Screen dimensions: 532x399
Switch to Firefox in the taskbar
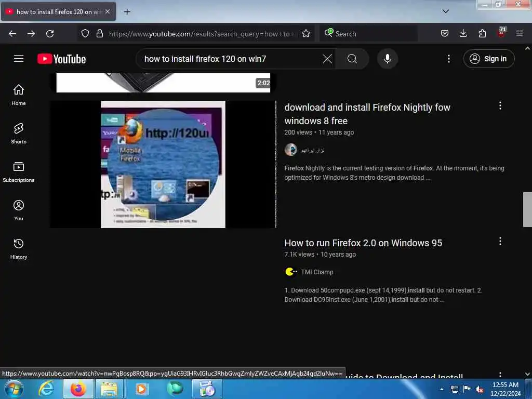pos(78,389)
